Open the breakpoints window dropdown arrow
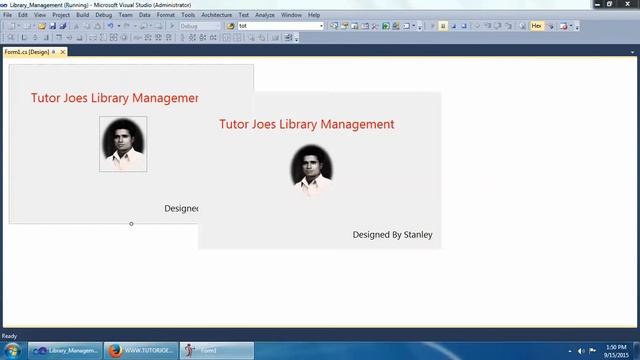The width and height of the screenshot is (640, 360). (571, 26)
